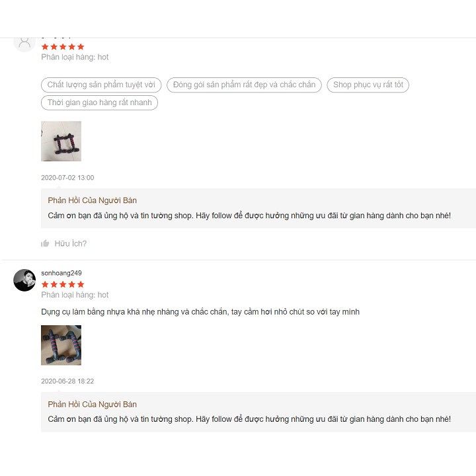Screen dimensions: 476x476
Task: Choose the "Thời gian giao hàng rất nhanh" tag
Action: pos(99,102)
